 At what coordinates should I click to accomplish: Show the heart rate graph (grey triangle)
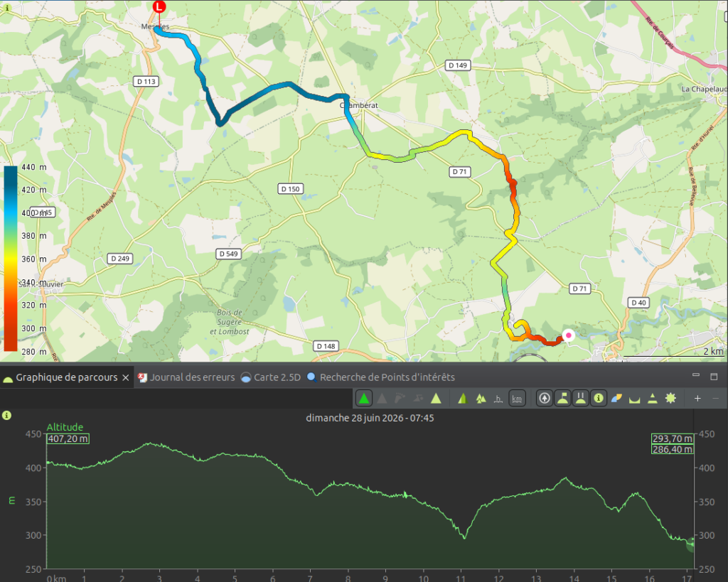382,398
